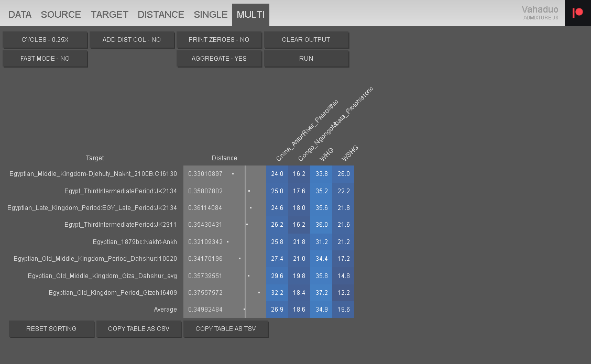Change the CYCLES 0.25X setting
Screen dimensions: 591x364
(x=45, y=40)
